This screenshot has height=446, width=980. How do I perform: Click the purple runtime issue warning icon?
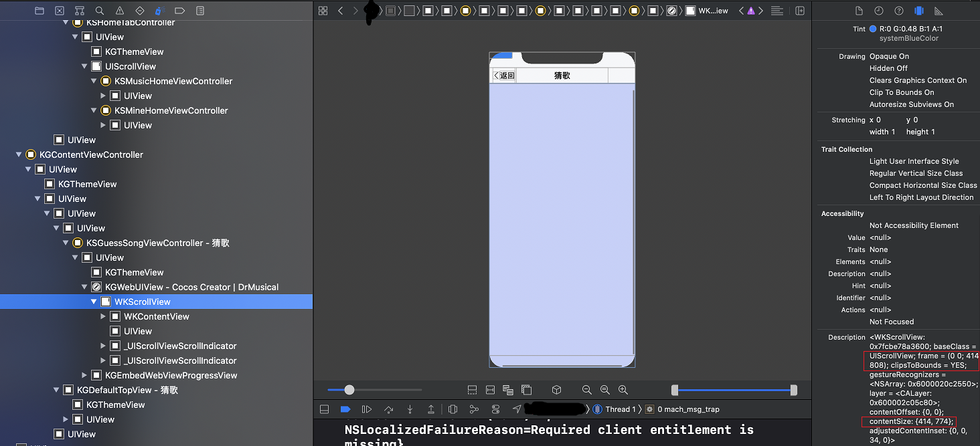[751, 11]
